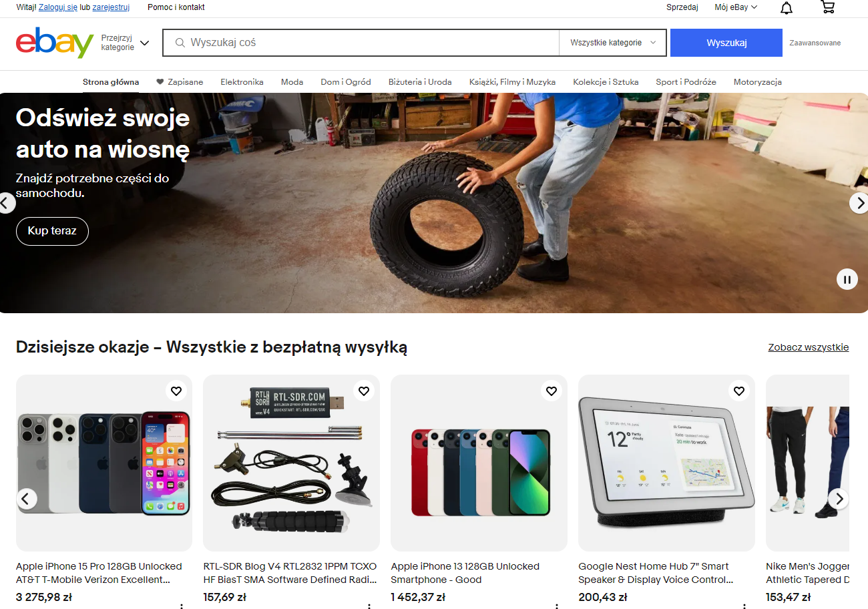Click the 1 452,37 zł price
This screenshot has height=609, width=868.
[418, 597]
